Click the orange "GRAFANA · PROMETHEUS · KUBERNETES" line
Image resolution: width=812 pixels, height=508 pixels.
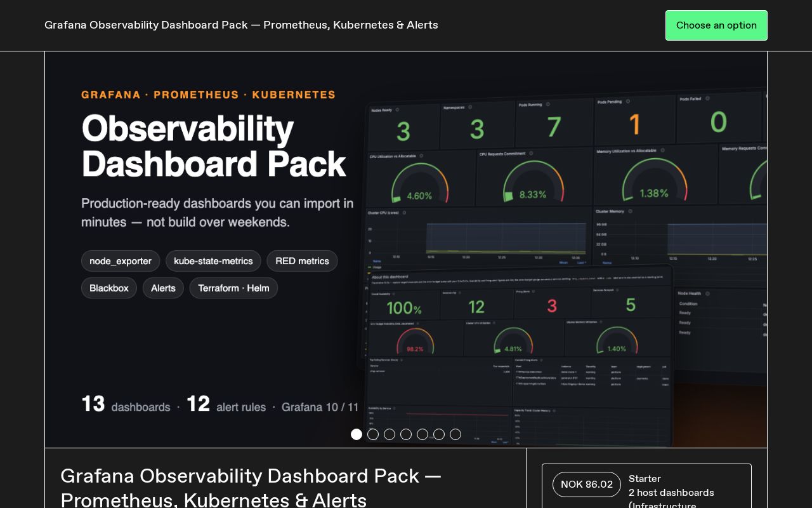click(209, 95)
